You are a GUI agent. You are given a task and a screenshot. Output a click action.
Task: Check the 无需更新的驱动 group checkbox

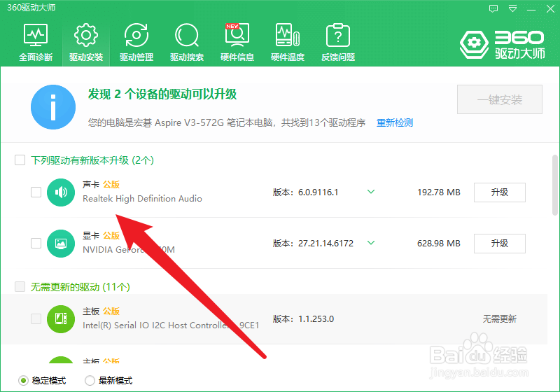click(x=20, y=286)
